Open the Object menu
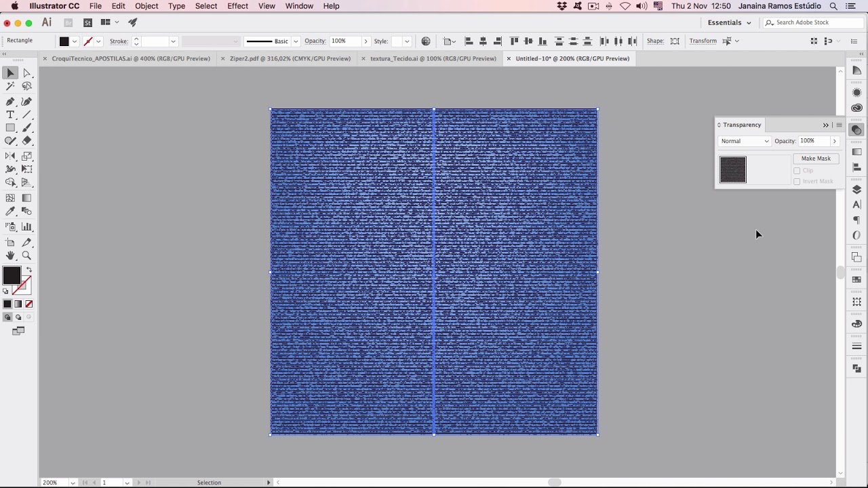 pos(146,6)
